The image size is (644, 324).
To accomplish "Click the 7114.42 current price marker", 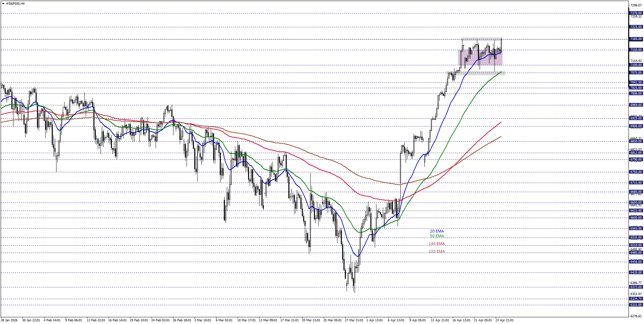I will 636,61.
